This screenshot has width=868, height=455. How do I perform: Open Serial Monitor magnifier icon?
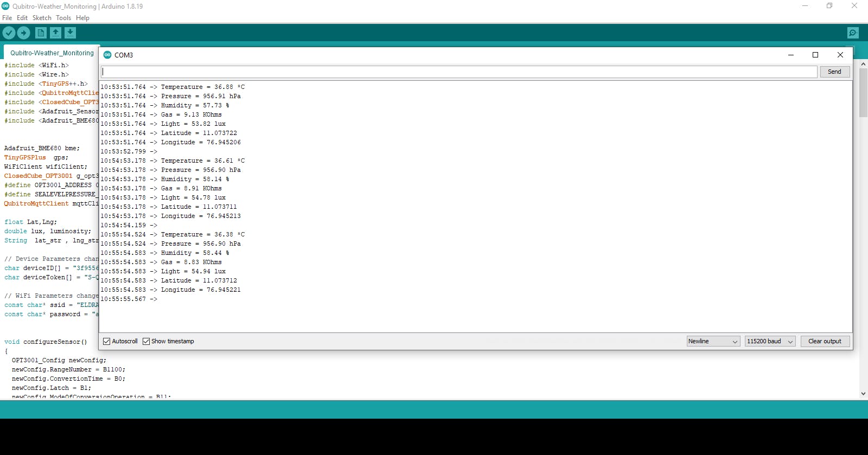pyautogui.click(x=853, y=33)
